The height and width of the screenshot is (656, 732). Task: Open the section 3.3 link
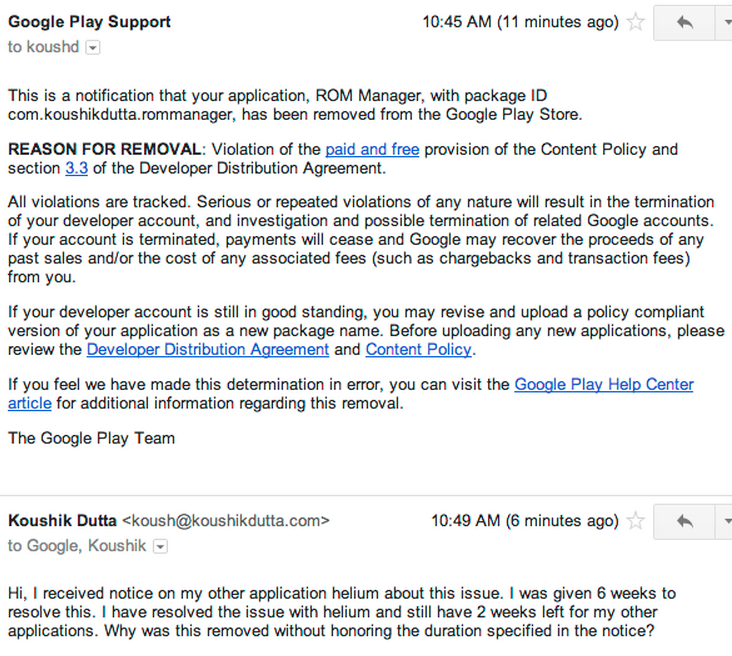(77, 168)
